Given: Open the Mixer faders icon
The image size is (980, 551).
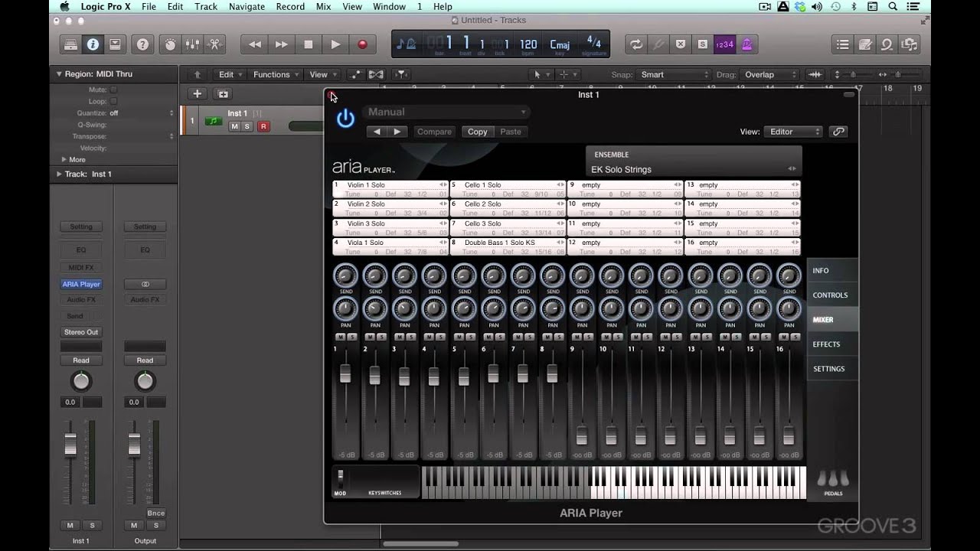Looking at the screenshot, I should pyautogui.click(x=194, y=44).
